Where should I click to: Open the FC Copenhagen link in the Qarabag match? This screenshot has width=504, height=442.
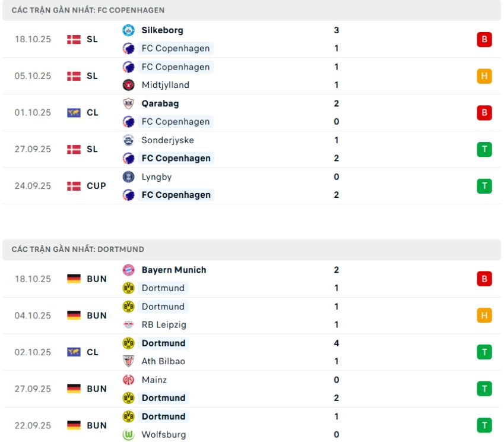pyautogui.click(x=175, y=121)
